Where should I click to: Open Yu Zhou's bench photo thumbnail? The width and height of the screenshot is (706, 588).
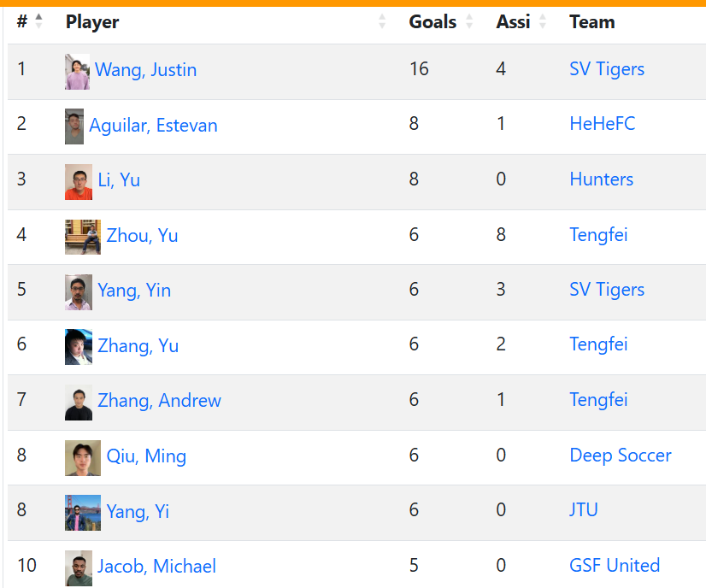83,237
